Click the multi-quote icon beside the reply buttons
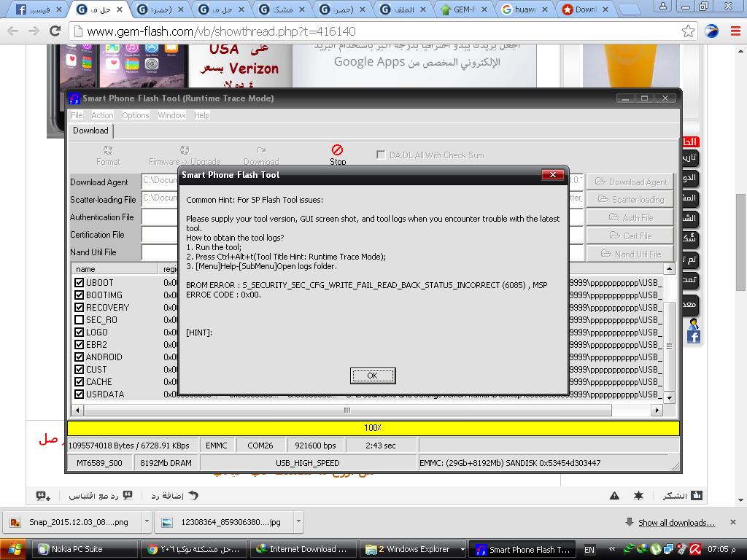The height and width of the screenshot is (560, 747). point(43,496)
